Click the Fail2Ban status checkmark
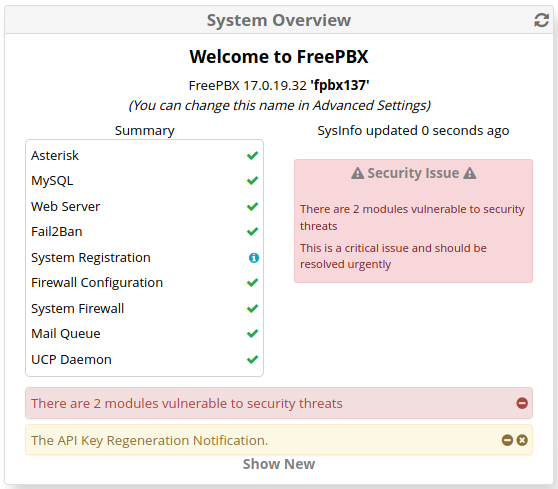Viewport: 558px width, 489px height. pos(252,232)
